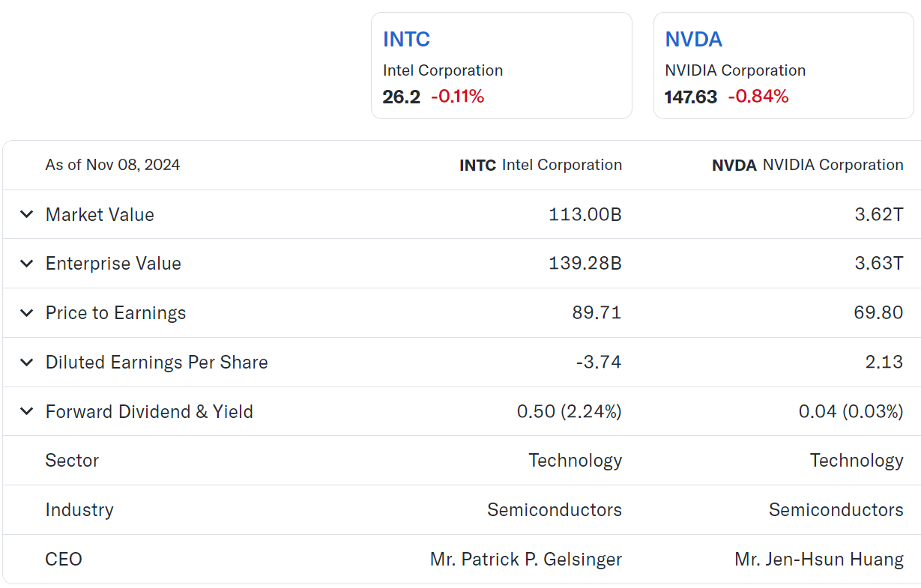Click the Price to Earnings label
Screen dimensions: 921x588
(x=115, y=313)
